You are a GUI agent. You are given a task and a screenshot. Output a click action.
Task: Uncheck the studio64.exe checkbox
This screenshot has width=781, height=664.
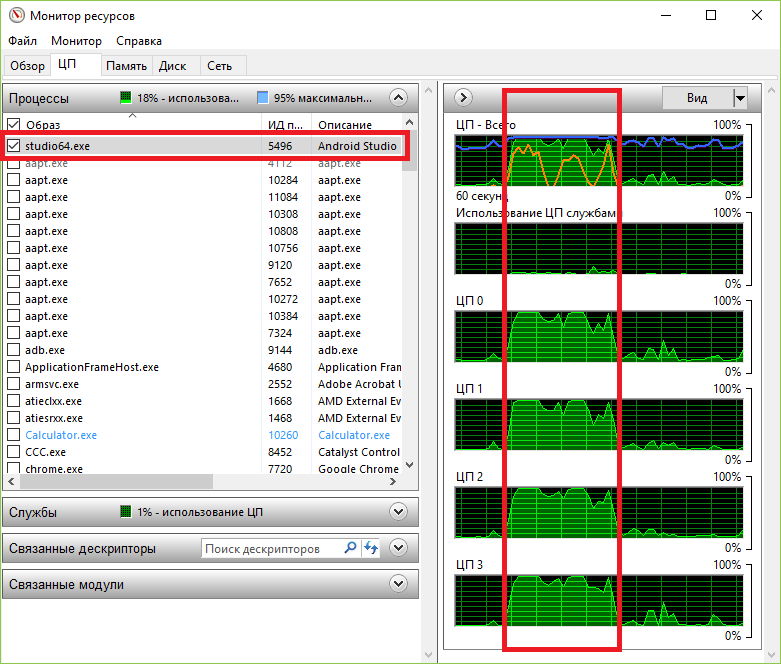click(13, 145)
